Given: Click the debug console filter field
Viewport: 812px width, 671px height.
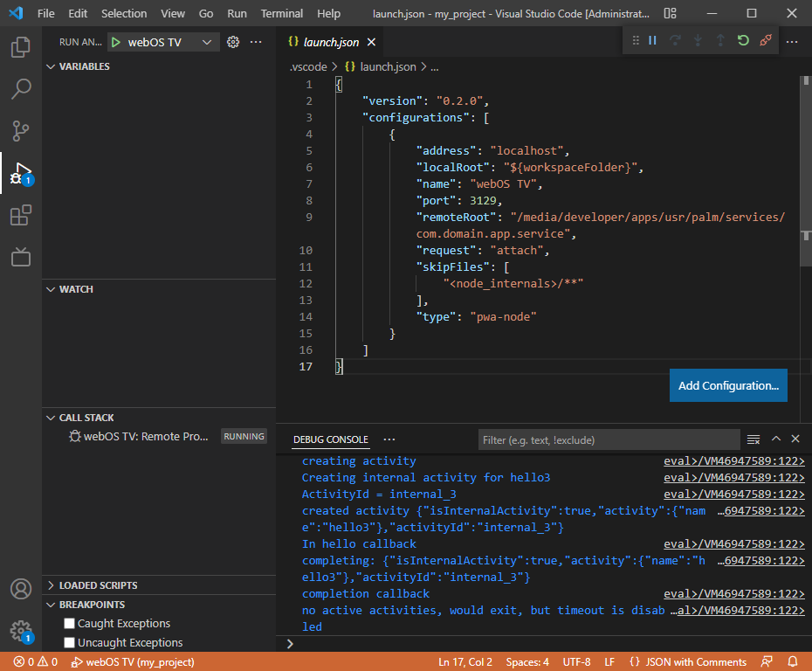Looking at the screenshot, I should coord(609,439).
